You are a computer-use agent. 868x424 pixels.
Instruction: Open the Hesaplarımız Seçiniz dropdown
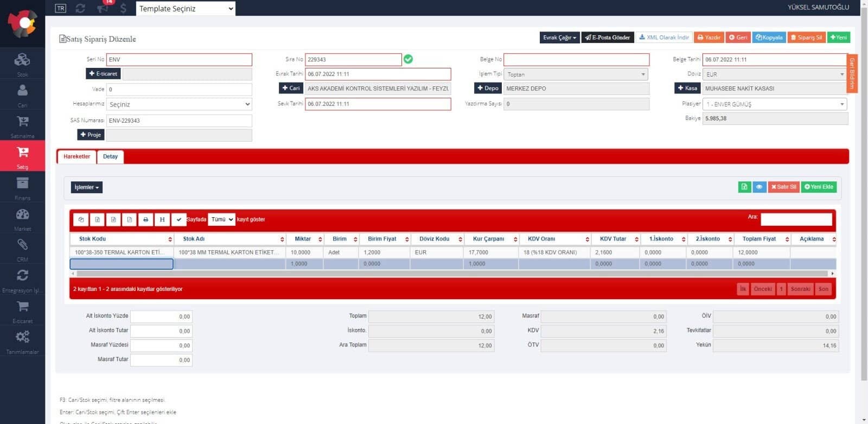[179, 104]
